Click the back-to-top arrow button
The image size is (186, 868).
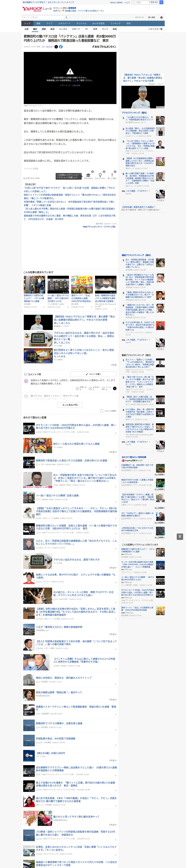(x=180, y=536)
